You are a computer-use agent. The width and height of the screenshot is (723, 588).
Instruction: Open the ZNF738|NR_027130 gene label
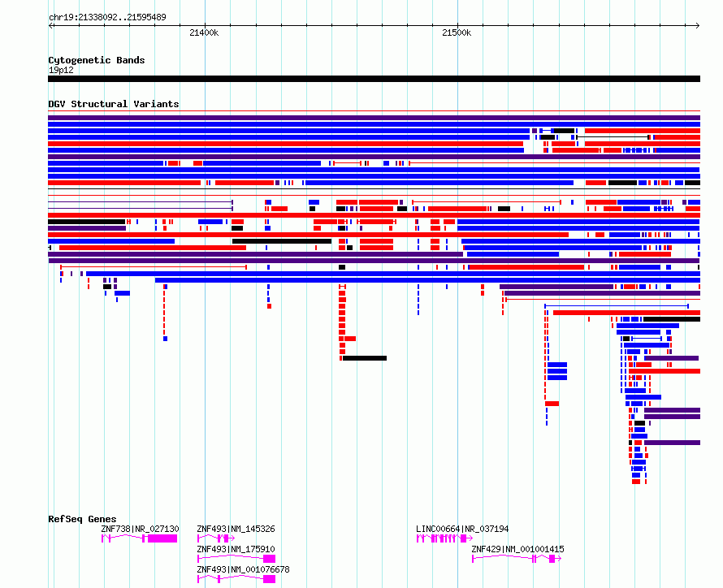coord(141,529)
